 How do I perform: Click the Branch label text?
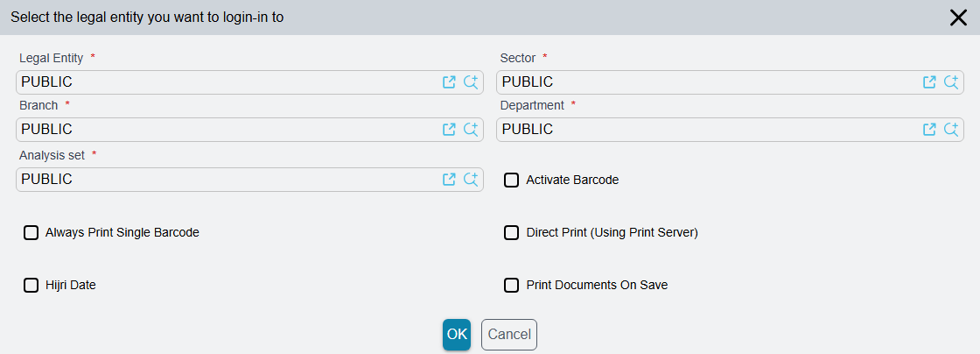pos(38,105)
